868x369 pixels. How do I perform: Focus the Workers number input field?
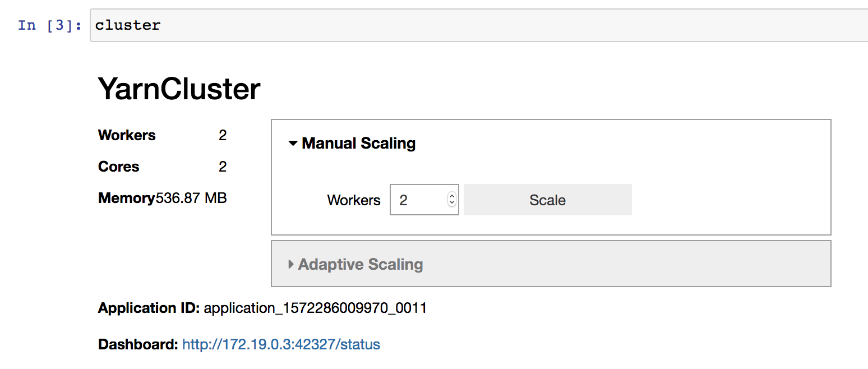(x=424, y=200)
